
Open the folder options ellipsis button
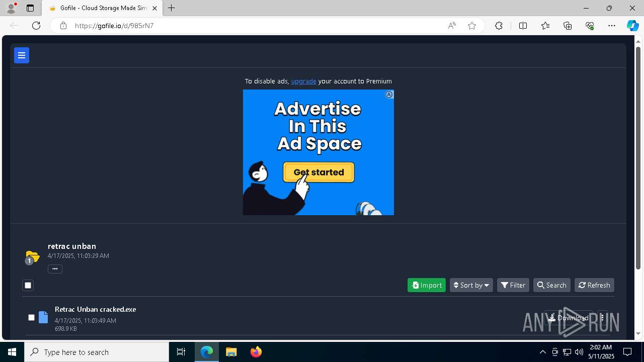(x=55, y=268)
